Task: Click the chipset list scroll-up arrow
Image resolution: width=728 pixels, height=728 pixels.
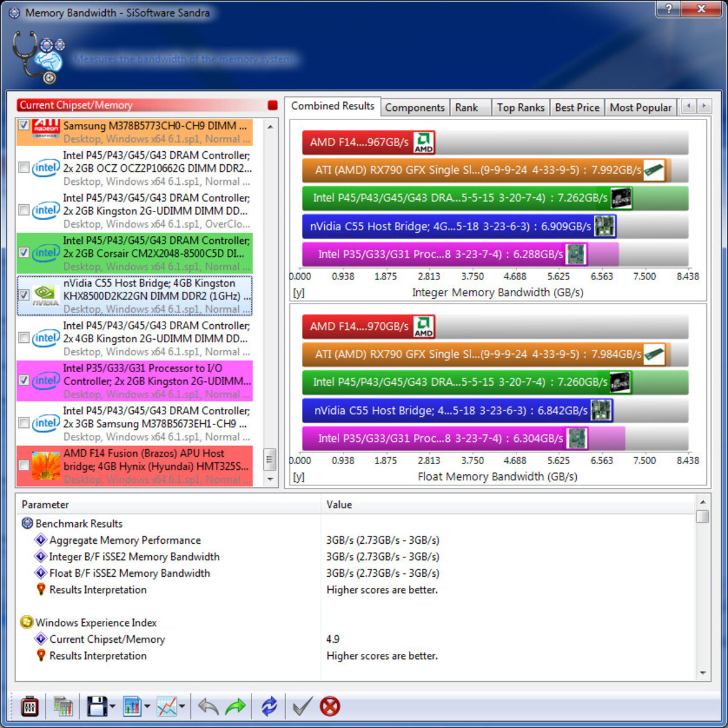Action: (270, 126)
